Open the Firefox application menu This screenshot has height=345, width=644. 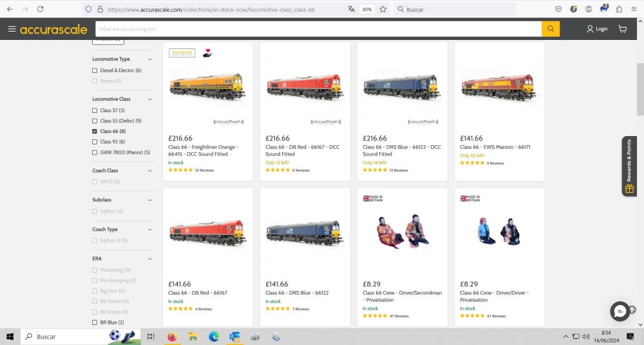[x=634, y=9]
